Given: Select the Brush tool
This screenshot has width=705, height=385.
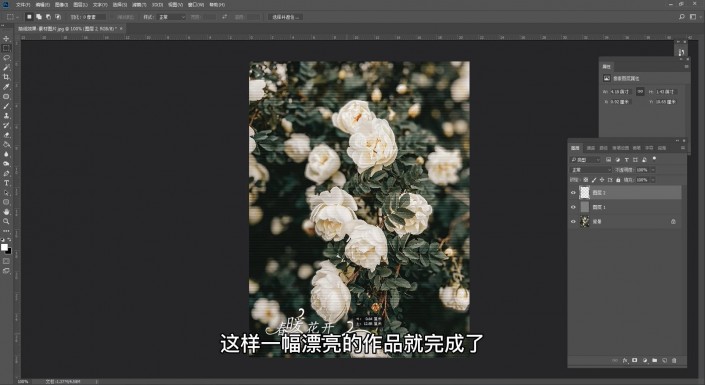Looking at the screenshot, I should click(6, 106).
